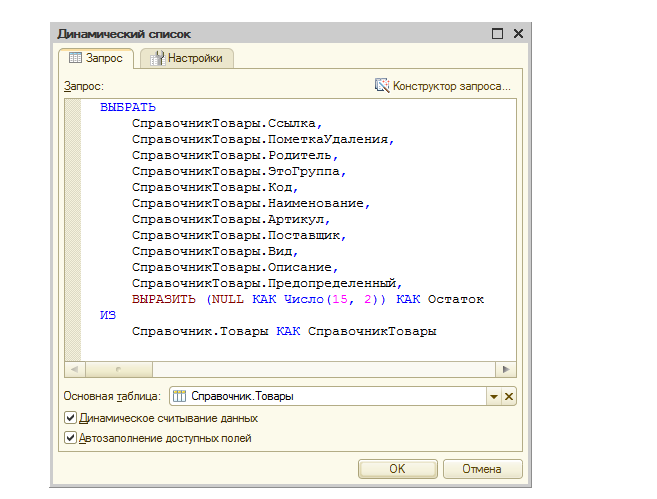Viewport: 657px width, 499px height.
Task: Click the horizontal scrollbar right arrow
Action: 507,369
